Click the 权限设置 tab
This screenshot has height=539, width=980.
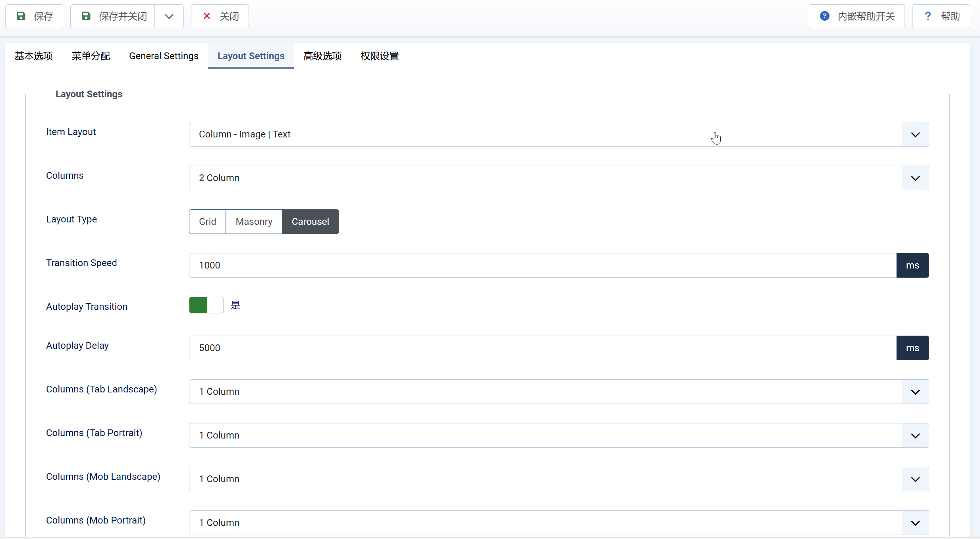pyautogui.click(x=379, y=56)
